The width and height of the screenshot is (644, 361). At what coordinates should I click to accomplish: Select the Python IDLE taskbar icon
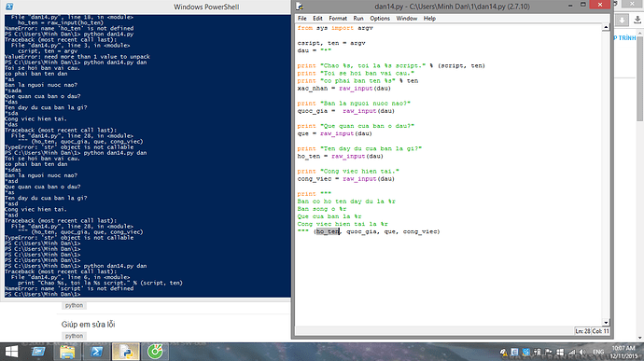(x=126, y=352)
